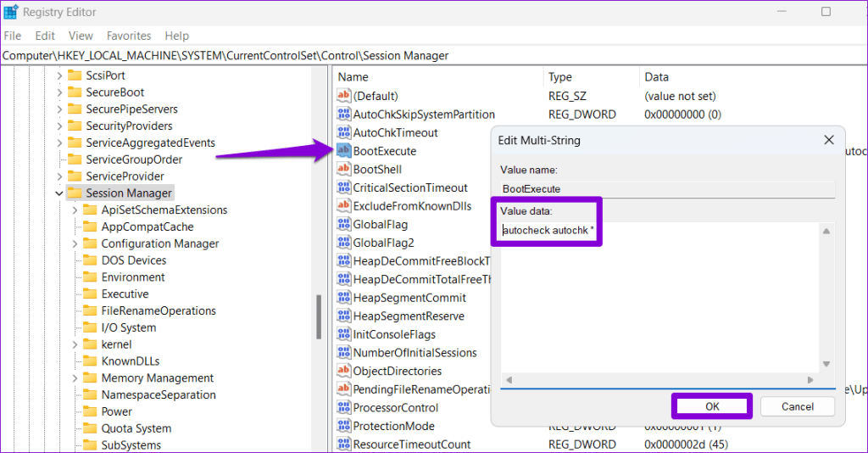Click the tree pane vertical scrollbar thumb

click(x=319, y=316)
